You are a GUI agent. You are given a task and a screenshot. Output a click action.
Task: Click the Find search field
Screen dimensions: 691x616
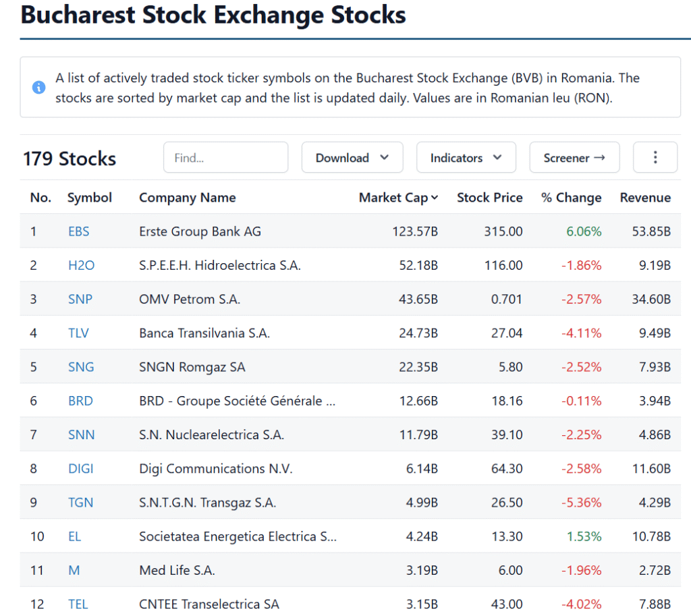pyautogui.click(x=225, y=157)
